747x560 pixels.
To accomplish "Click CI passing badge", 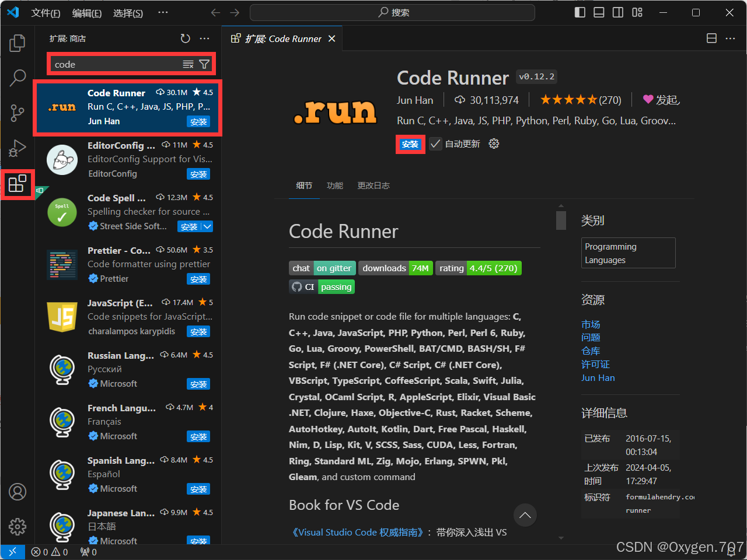I will (x=322, y=287).
